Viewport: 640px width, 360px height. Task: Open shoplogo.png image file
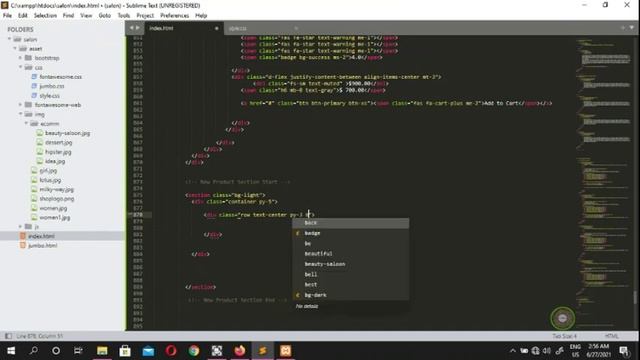pyautogui.click(x=57, y=199)
